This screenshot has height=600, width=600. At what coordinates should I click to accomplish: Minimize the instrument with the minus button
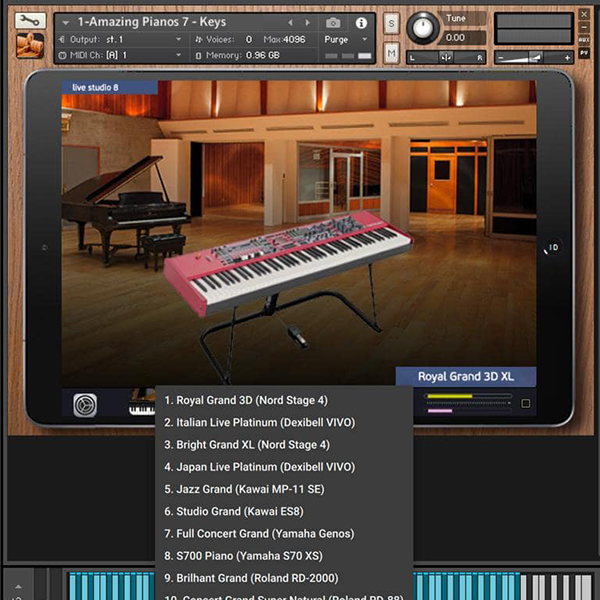[584, 27]
